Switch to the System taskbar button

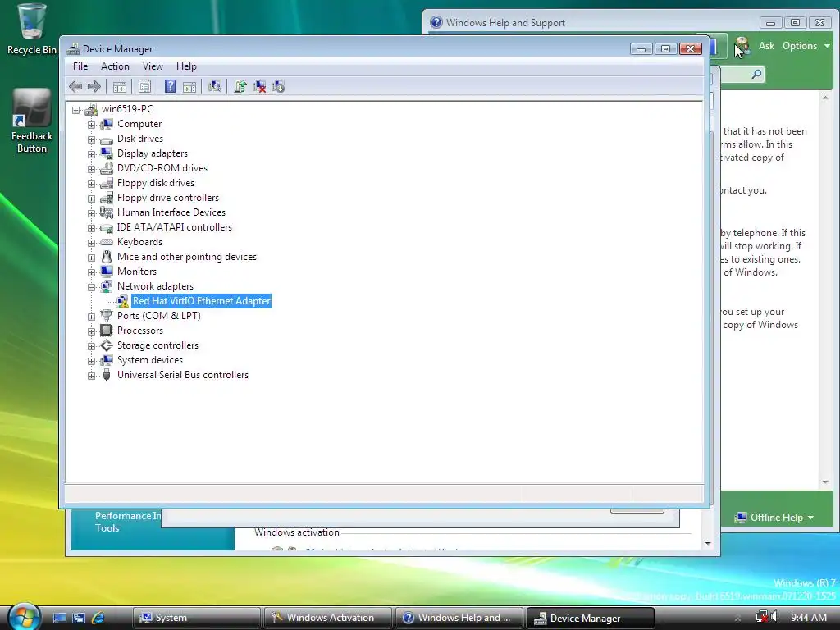[x=196, y=618]
